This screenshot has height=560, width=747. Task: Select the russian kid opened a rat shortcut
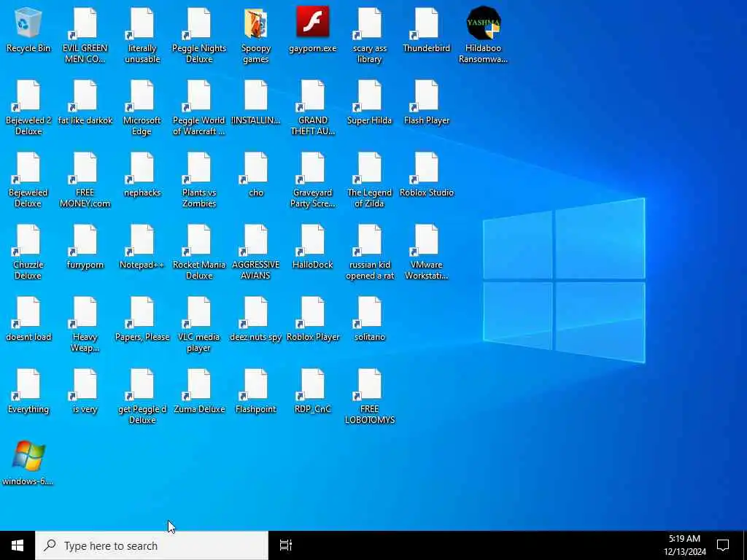click(x=370, y=252)
